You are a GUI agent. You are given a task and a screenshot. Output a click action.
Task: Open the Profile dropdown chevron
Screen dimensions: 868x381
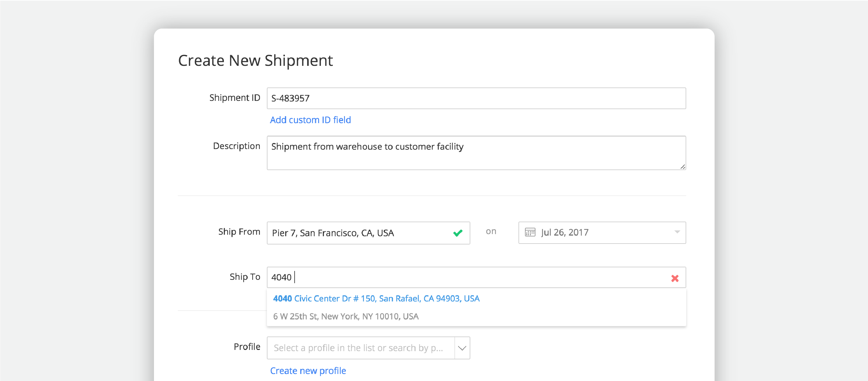[462, 348]
